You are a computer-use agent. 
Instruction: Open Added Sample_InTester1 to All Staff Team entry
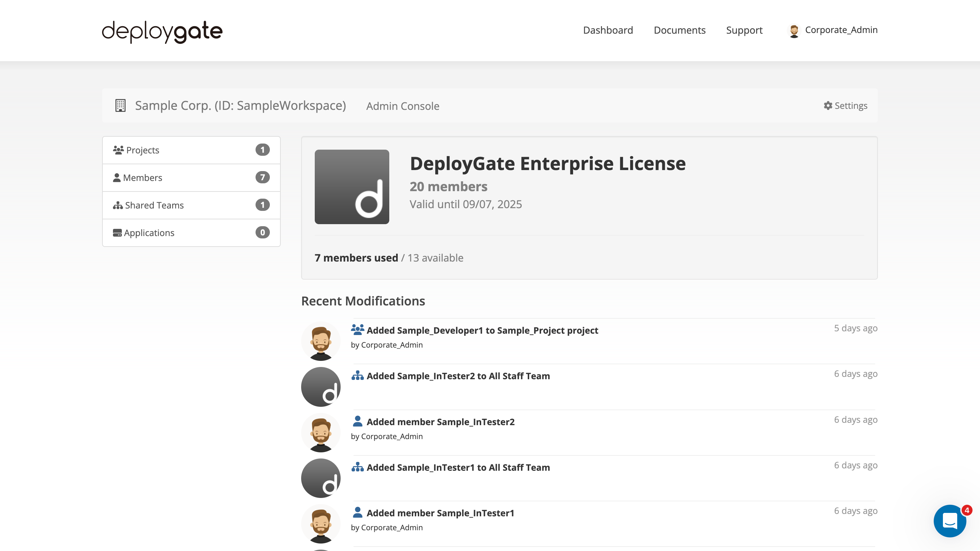458,467
